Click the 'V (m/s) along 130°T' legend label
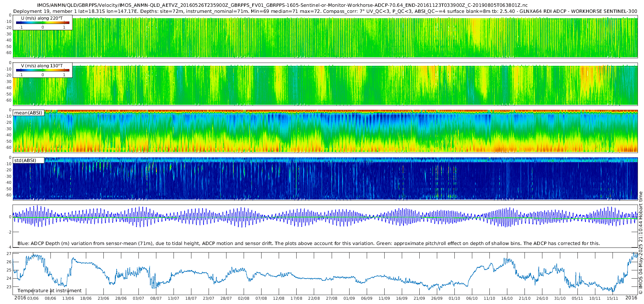This screenshot has width=644, height=304. (x=42, y=66)
